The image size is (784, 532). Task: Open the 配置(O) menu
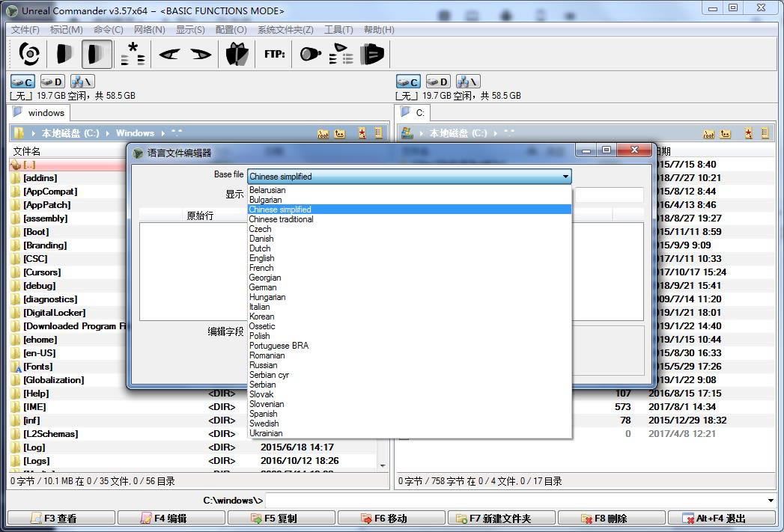pos(231,30)
